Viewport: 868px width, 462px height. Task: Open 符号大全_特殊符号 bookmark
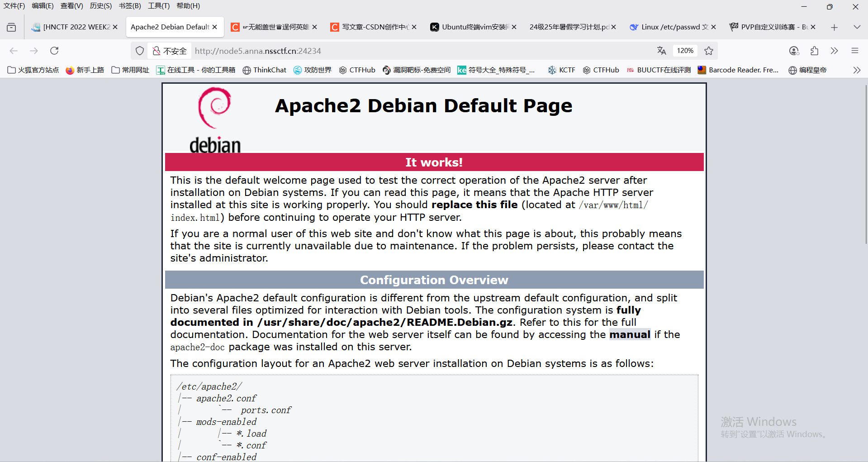click(x=496, y=70)
